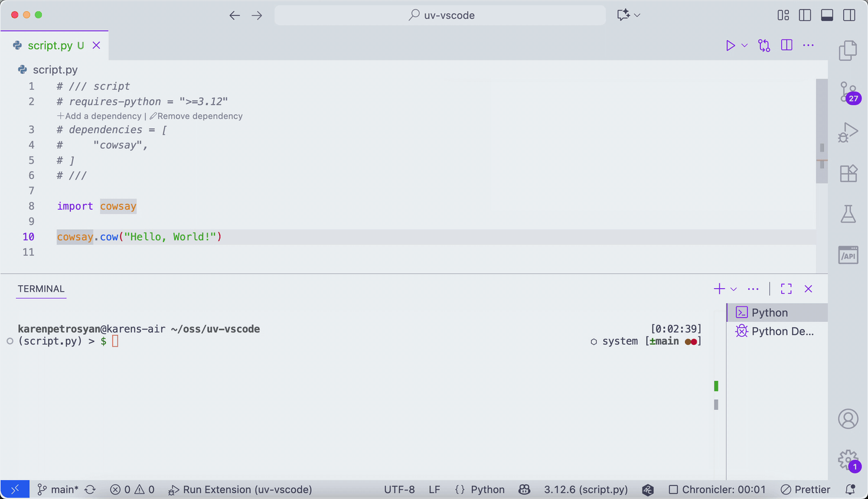
Task: Open the Command Center sparkle dropdown
Action: [628, 15]
